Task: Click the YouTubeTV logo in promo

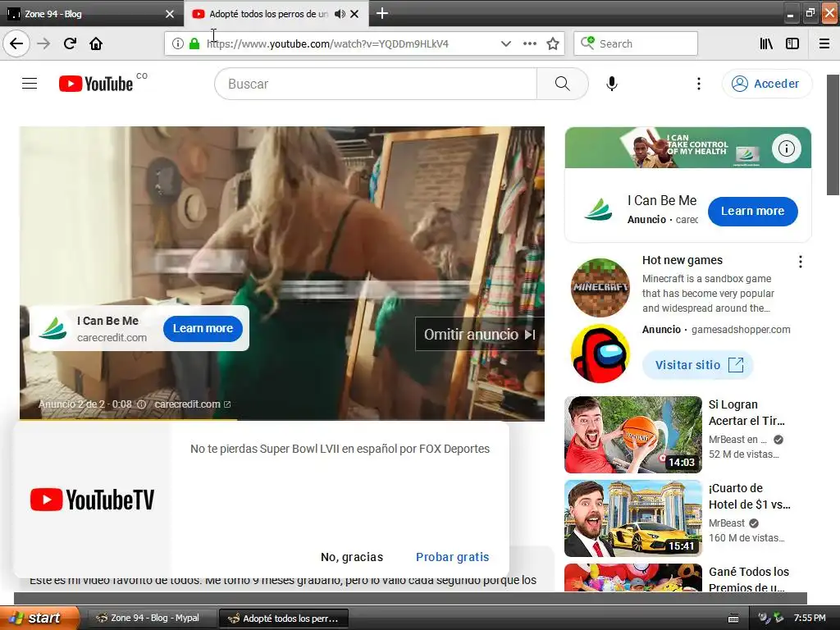Action: (x=92, y=500)
